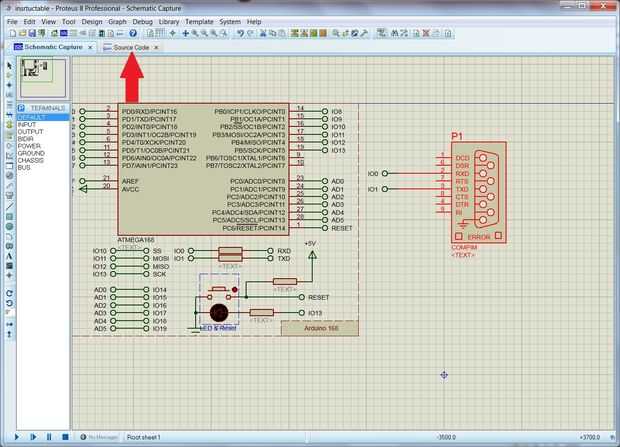Open the View menu
This screenshot has height=447, width=620.
point(49,22)
